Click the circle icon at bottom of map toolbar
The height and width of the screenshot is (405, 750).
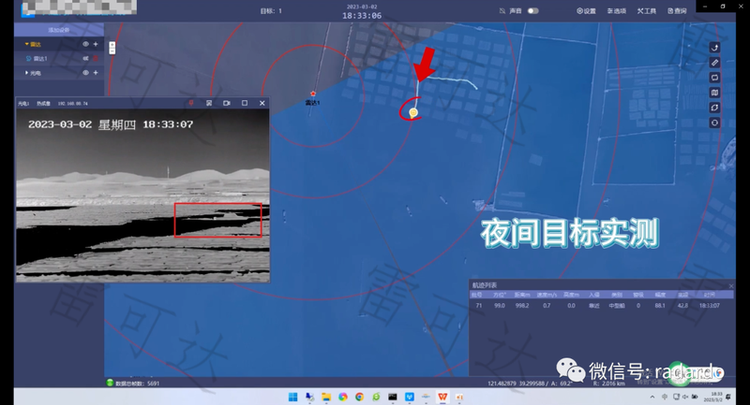click(x=715, y=123)
